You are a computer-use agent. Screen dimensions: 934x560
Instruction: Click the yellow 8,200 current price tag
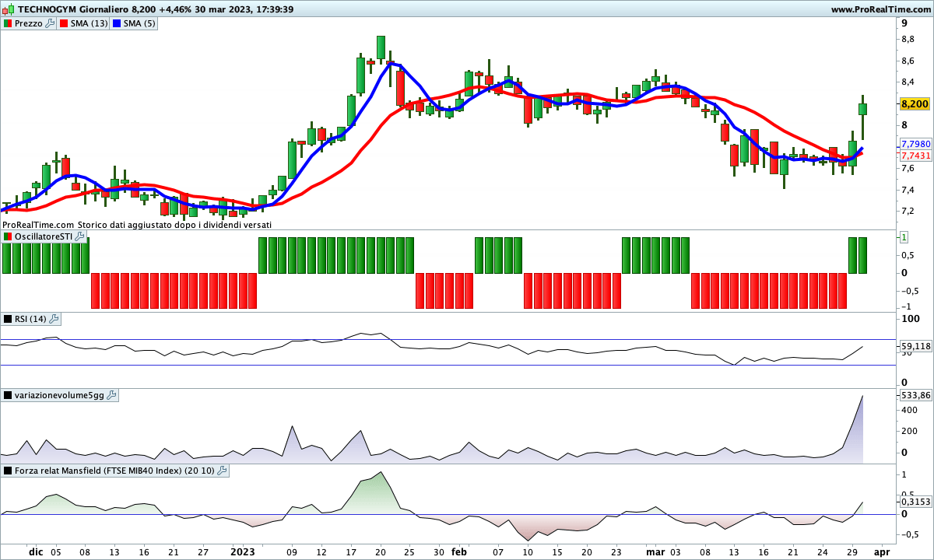pos(915,104)
